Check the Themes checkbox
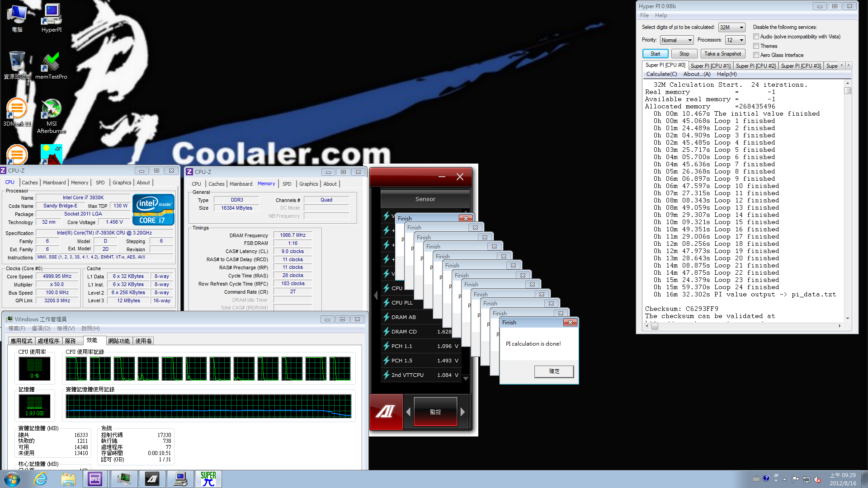The height and width of the screenshot is (488, 868). pyautogui.click(x=756, y=46)
